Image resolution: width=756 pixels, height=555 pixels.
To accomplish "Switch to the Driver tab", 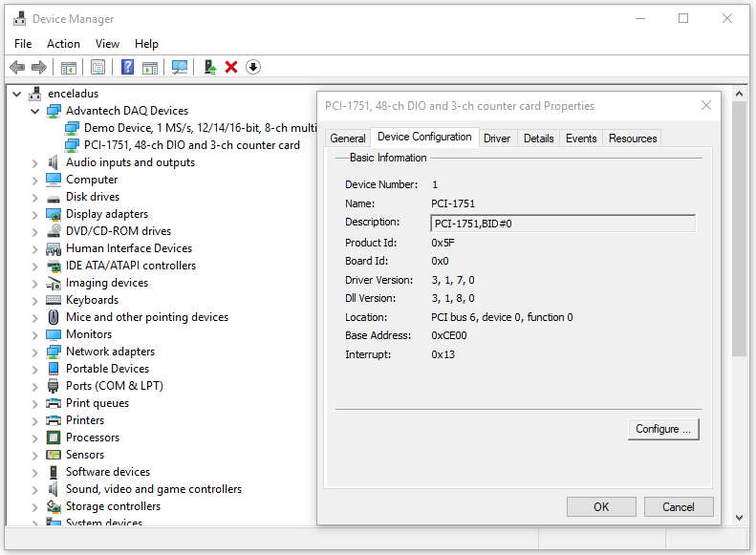I will (497, 139).
